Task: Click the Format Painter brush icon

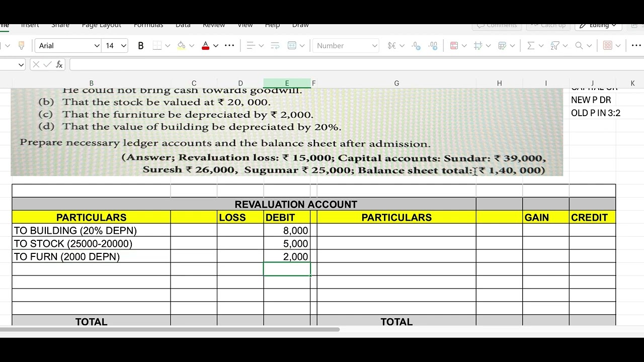Action: (21, 46)
